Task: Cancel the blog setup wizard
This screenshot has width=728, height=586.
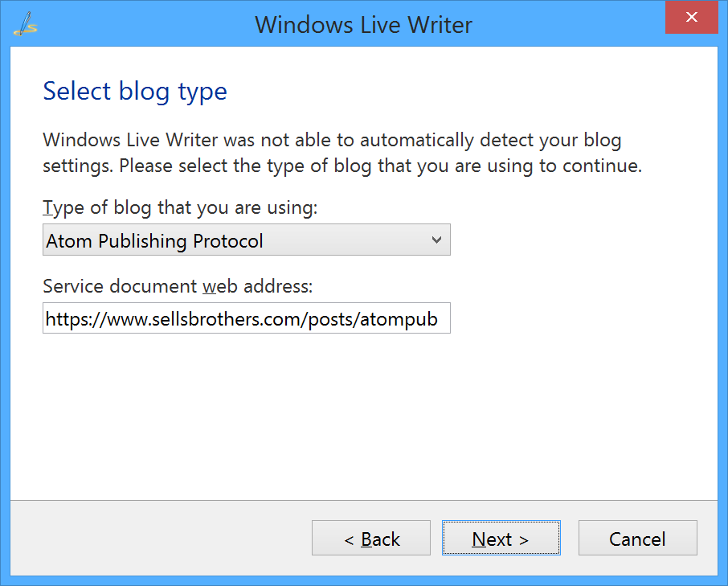Action: coord(637,538)
